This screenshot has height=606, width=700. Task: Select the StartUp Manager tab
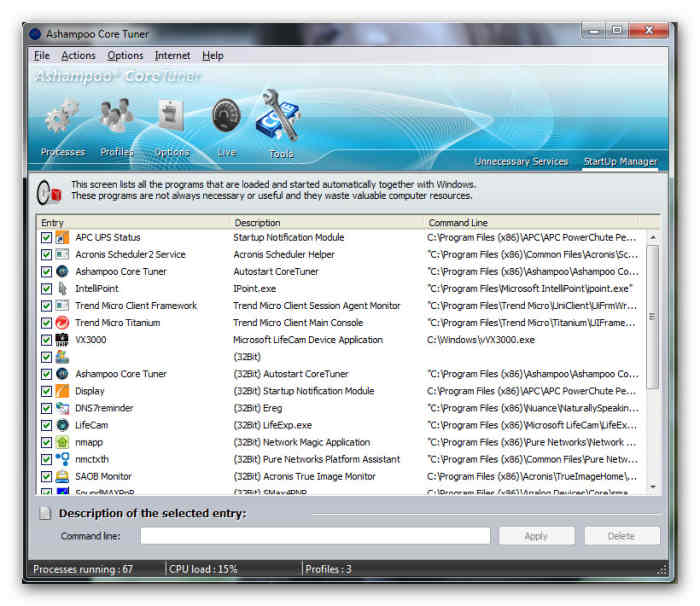pyautogui.click(x=620, y=161)
